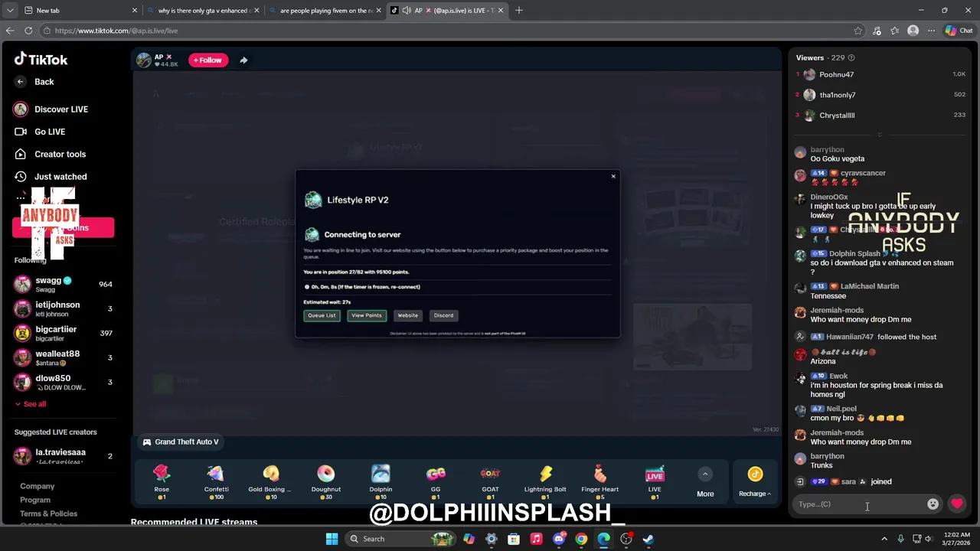Open the streamer AP profile avatar
Screen dimensions: 980x551
[x=144, y=60]
